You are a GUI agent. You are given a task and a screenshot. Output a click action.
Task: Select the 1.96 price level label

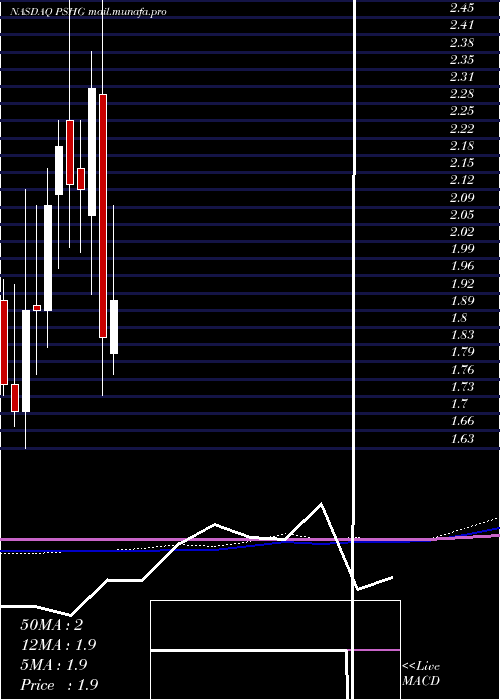point(462,266)
